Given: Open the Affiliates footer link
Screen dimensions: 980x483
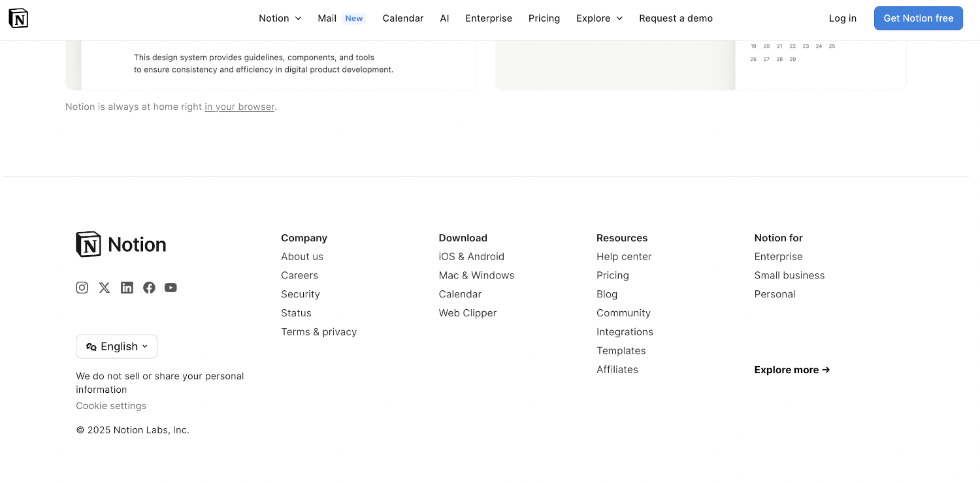Looking at the screenshot, I should click(617, 370).
